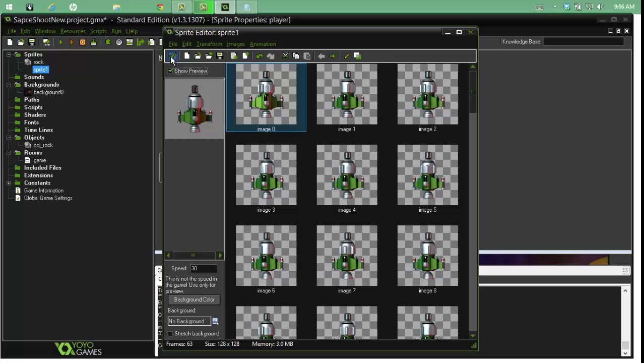Open the system tray hidden icons arrow

(x=555, y=7)
